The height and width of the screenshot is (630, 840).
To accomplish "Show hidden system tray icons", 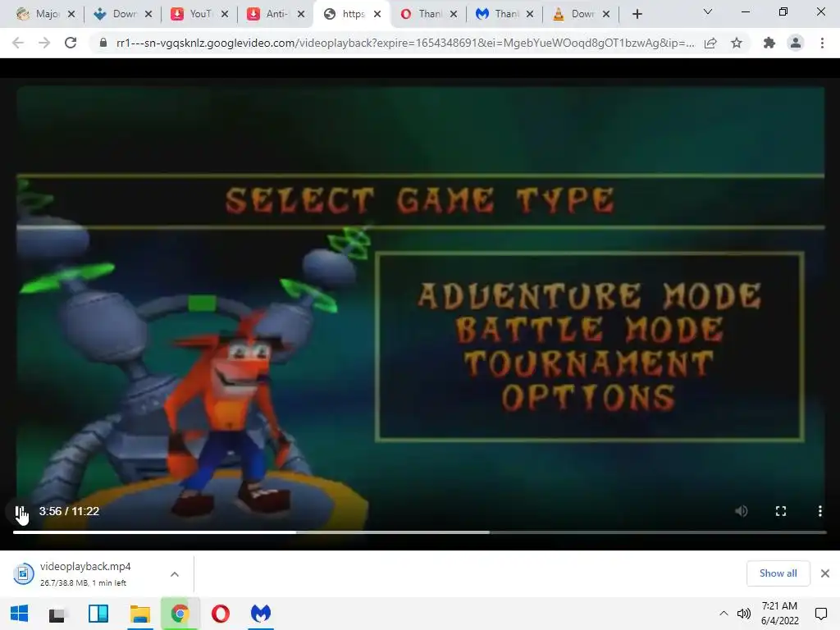I will pos(724,614).
